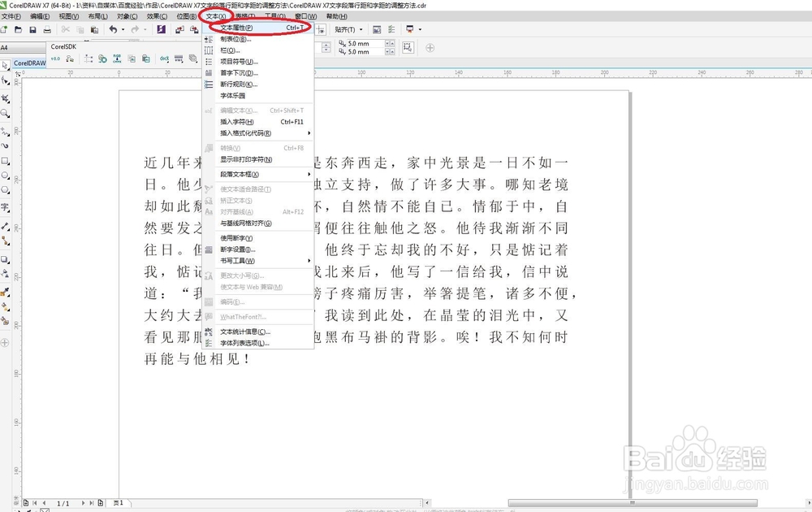
Task: Select the Freehand drawing tool
Action: coord(5,131)
